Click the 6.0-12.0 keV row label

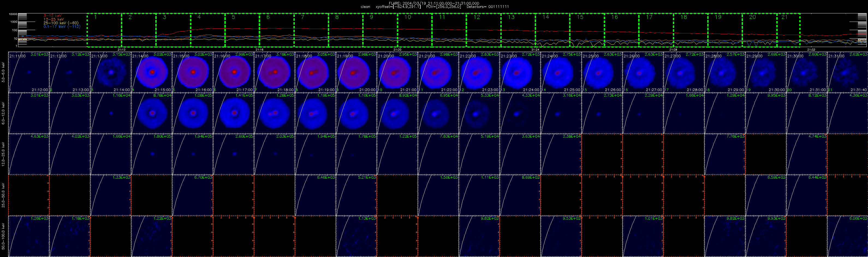3,113
